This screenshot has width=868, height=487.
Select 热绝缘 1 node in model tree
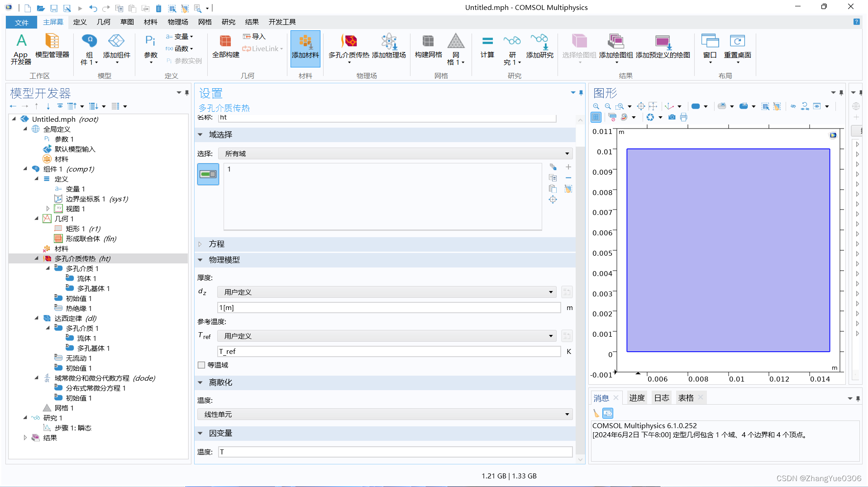coord(78,308)
